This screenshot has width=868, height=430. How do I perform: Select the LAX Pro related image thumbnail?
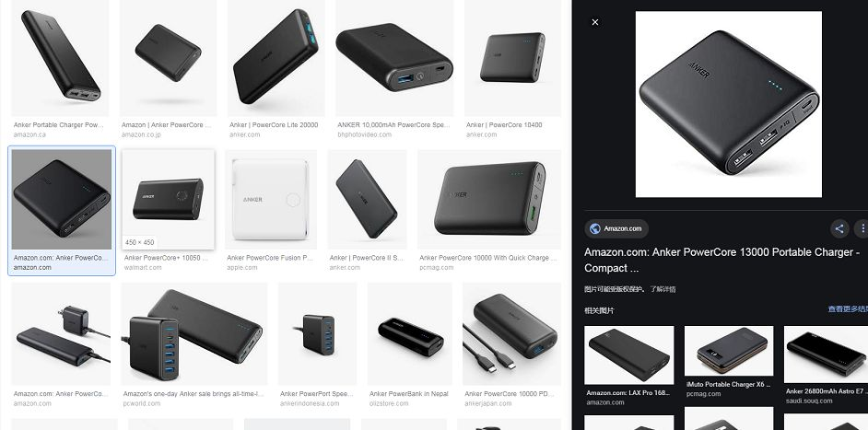(x=628, y=354)
